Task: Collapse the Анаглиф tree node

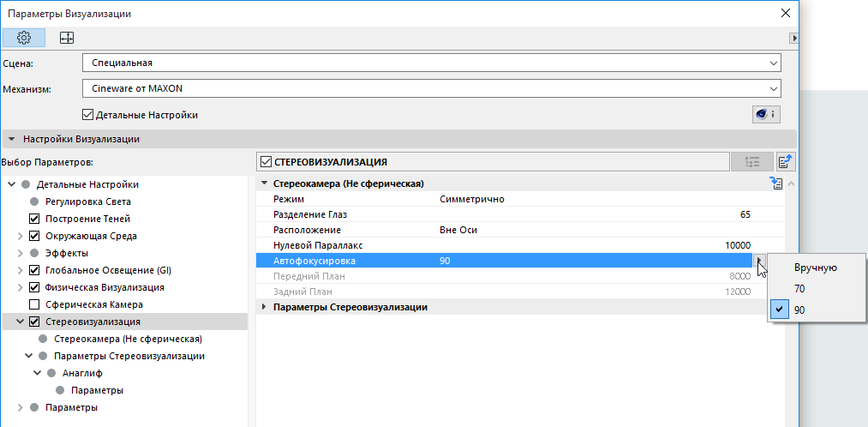Action: tap(38, 373)
